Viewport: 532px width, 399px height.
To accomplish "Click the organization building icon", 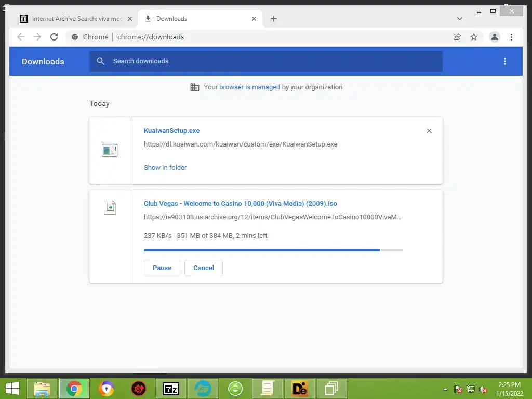I will pos(195,87).
